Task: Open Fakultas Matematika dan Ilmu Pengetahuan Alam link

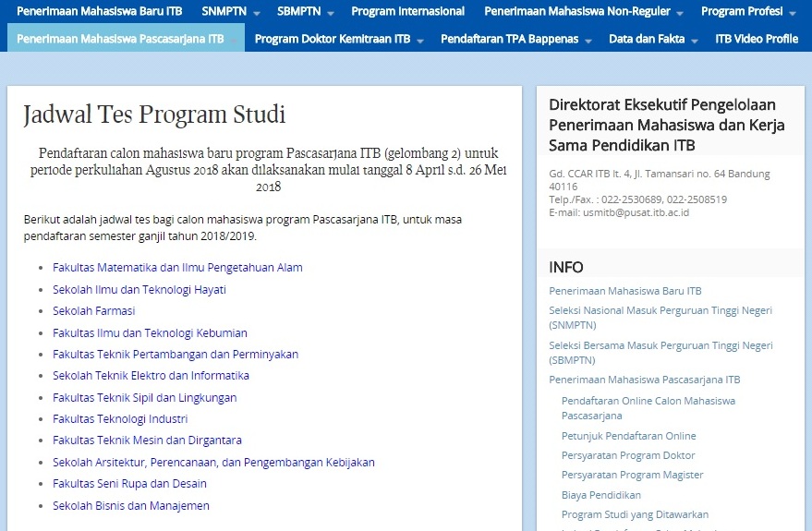Action: coord(177,268)
